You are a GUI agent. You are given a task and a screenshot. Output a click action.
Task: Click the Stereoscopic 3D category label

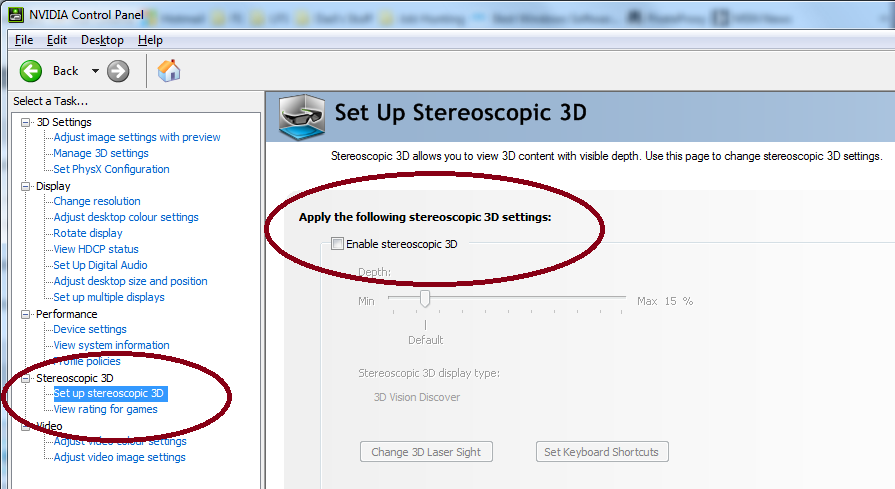[75, 378]
